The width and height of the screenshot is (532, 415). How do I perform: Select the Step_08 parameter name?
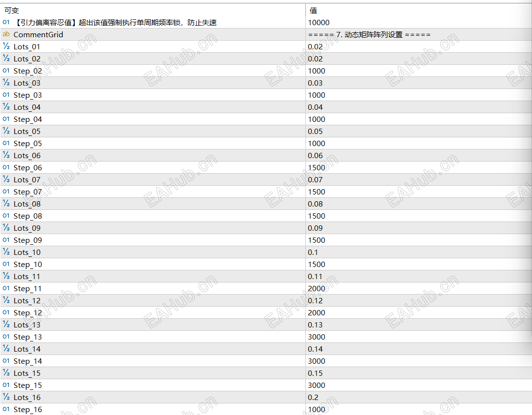pos(28,216)
